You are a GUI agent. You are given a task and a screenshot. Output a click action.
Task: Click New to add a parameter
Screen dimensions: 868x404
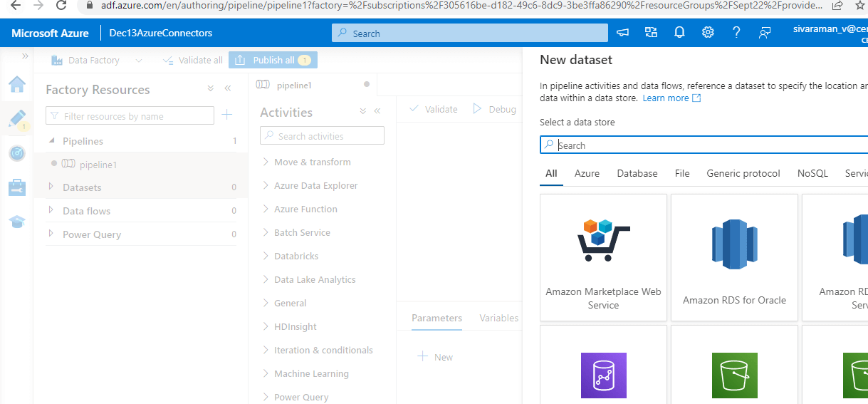[436, 357]
